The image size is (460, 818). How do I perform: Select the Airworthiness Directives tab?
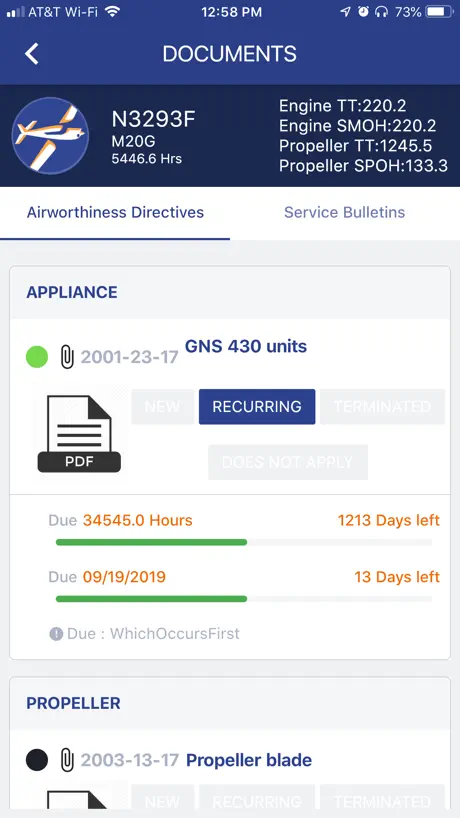tap(115, 212)
